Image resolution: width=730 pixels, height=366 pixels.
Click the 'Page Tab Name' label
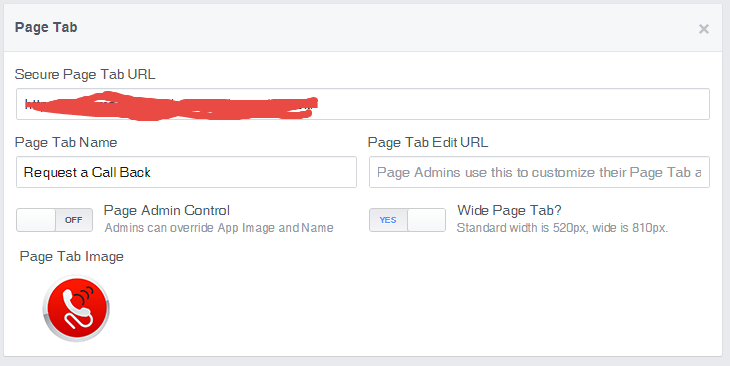pyautogui.click(x=66, y=142)
